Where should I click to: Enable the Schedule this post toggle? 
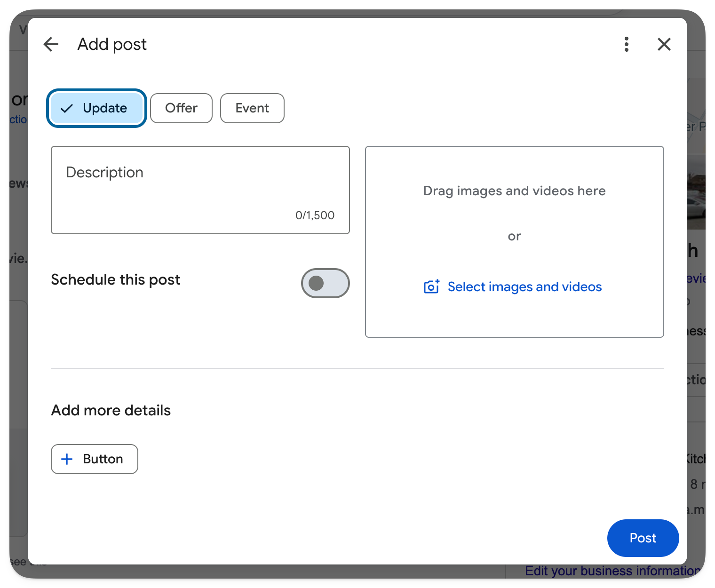pos(325,283)
